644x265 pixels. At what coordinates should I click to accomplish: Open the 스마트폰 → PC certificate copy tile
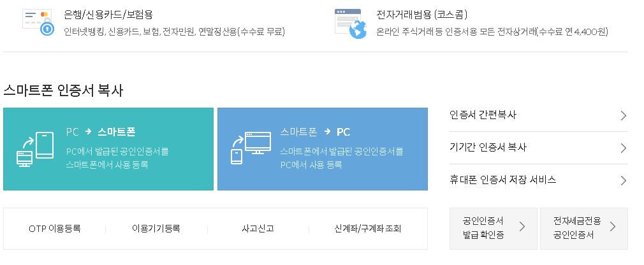(323, 149)
